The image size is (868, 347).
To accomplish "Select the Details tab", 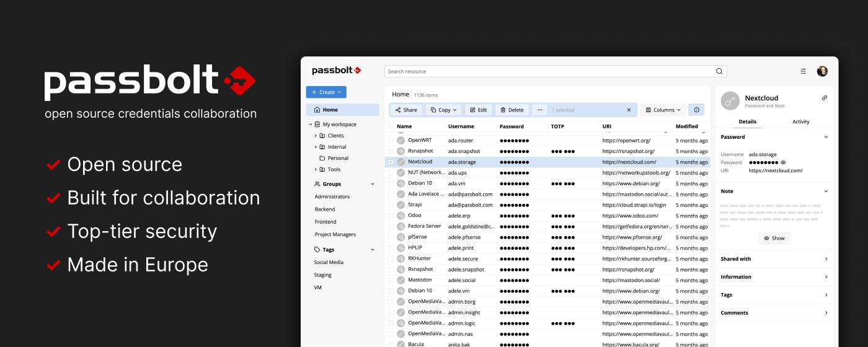I will point(747,122).
